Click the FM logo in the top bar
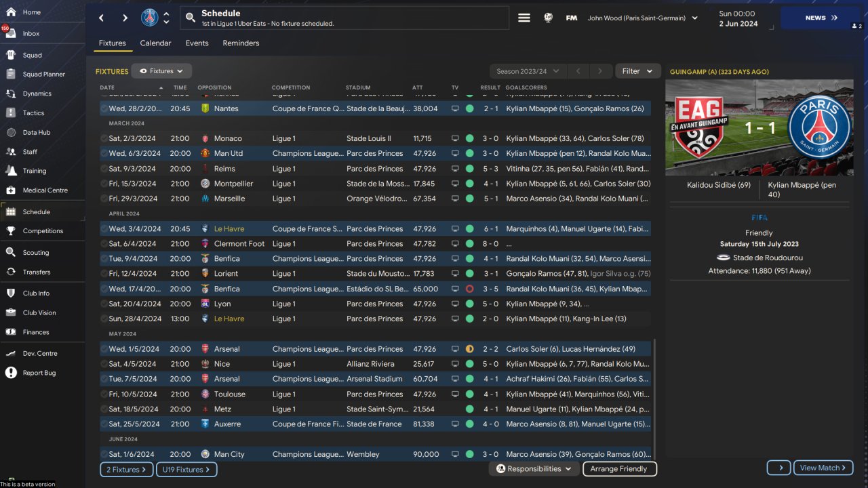868x488 pixels. point(572,18)
